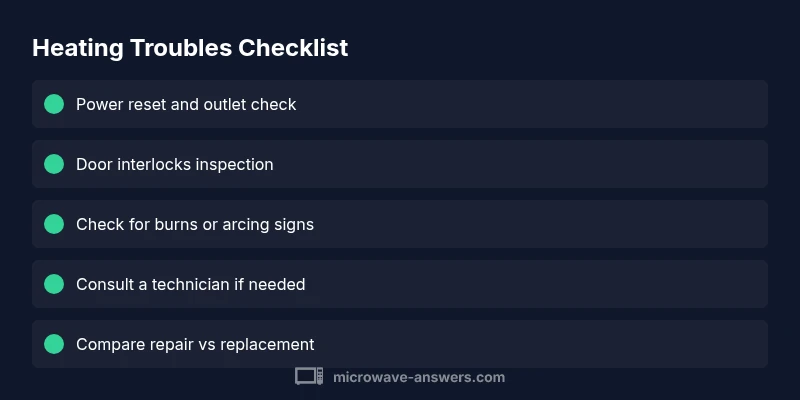Click the green dot beside Power reset
Image resolution: width=800 pixels, height=400 pixels.
pos(54,104)
